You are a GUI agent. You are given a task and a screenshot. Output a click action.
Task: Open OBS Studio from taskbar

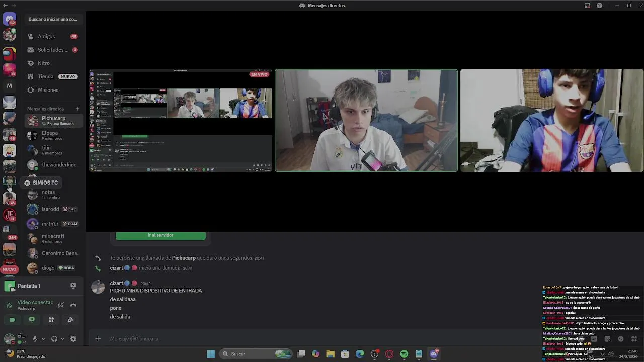[374, 354]
